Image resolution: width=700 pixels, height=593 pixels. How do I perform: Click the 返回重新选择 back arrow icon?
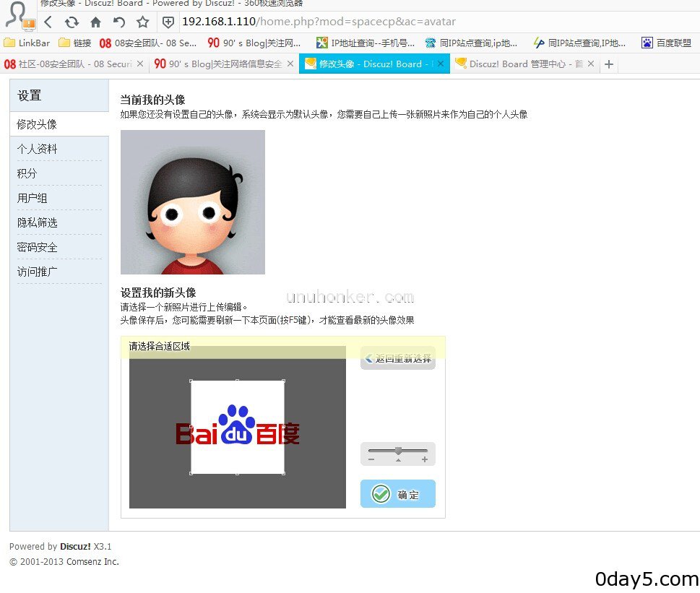coord(371,358)
